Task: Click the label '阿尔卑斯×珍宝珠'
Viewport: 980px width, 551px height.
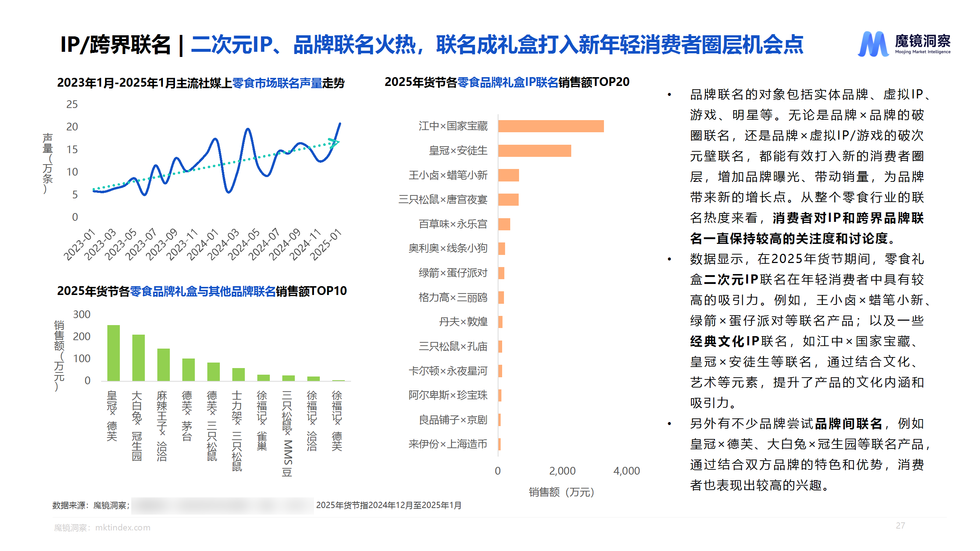Action: click(448, 395)
